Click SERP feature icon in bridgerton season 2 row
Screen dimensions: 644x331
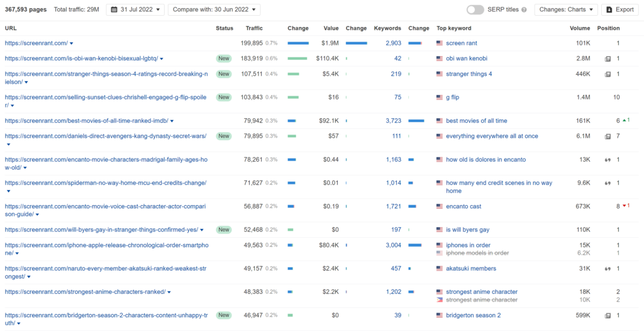(608, 316)
